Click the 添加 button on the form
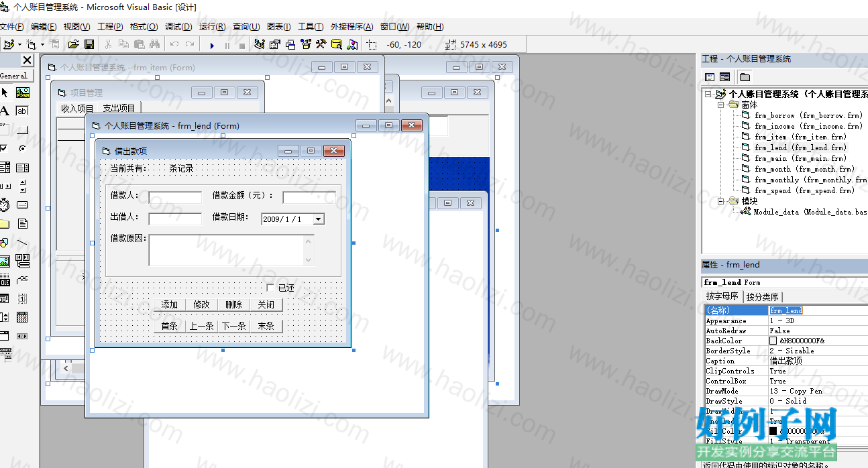 (170, 304)
